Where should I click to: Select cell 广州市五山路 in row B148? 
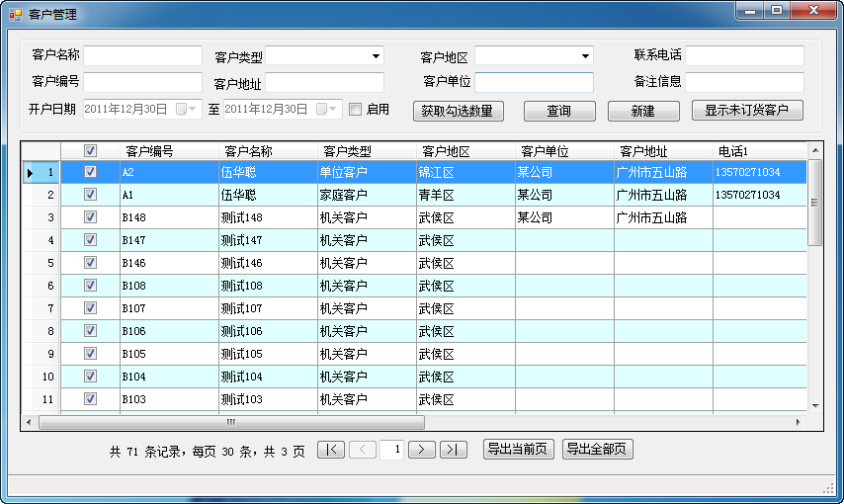tap(664, 217)
